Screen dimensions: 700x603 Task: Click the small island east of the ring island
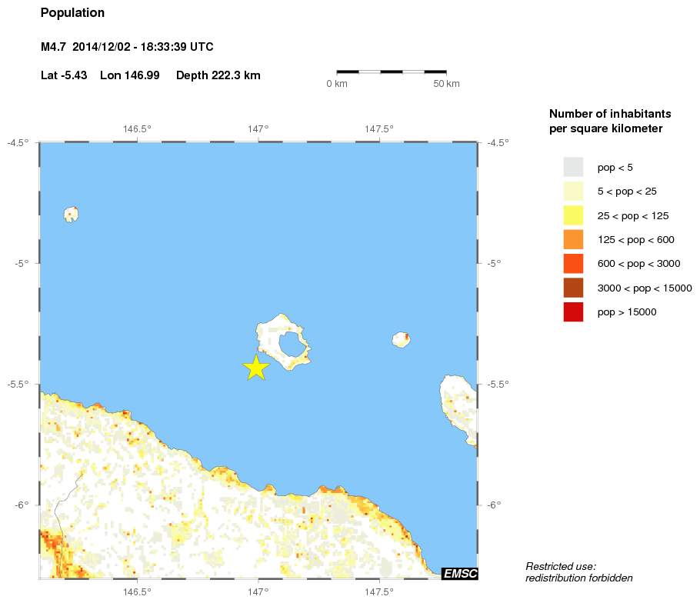[401, 339]
